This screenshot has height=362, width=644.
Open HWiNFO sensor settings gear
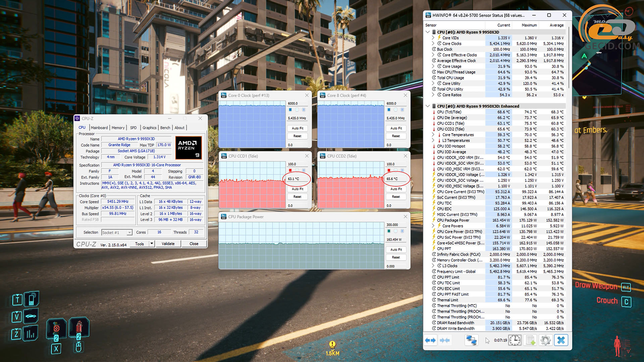point(546,340)
